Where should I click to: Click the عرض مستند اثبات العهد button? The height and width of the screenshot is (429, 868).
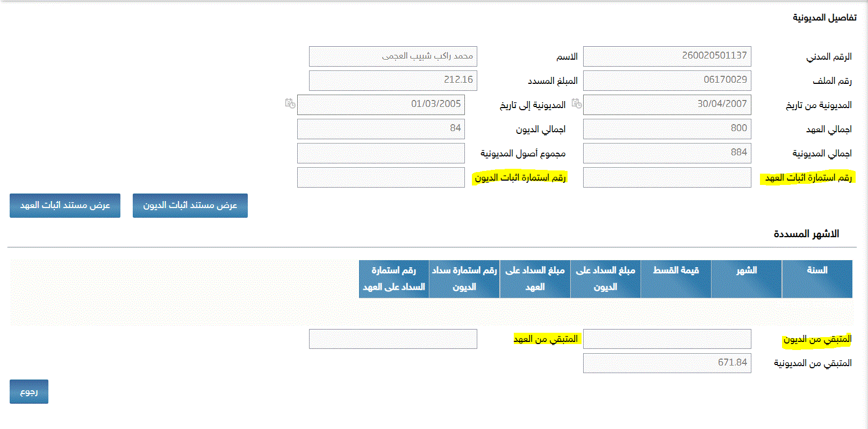tap(65, 205)
